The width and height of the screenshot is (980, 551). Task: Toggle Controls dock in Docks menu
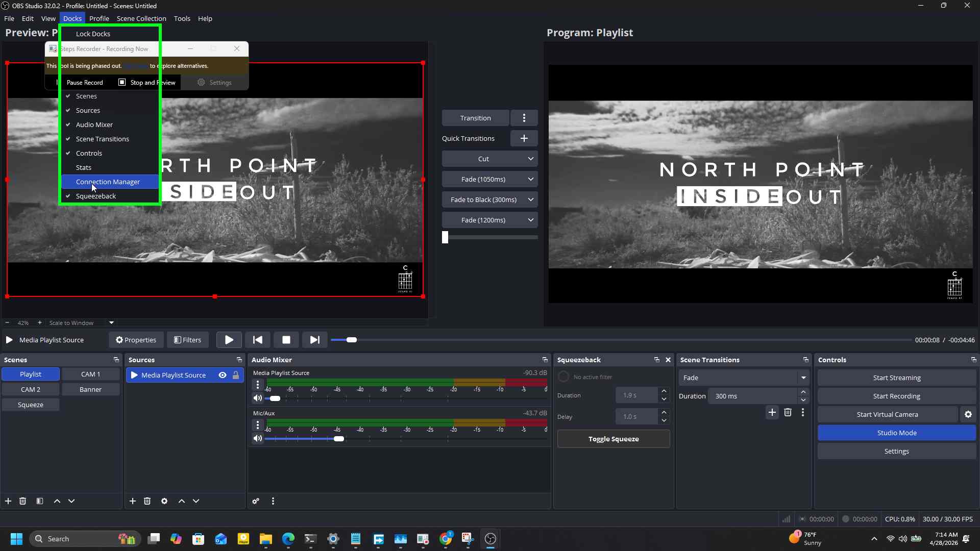(x=110, y=153)
